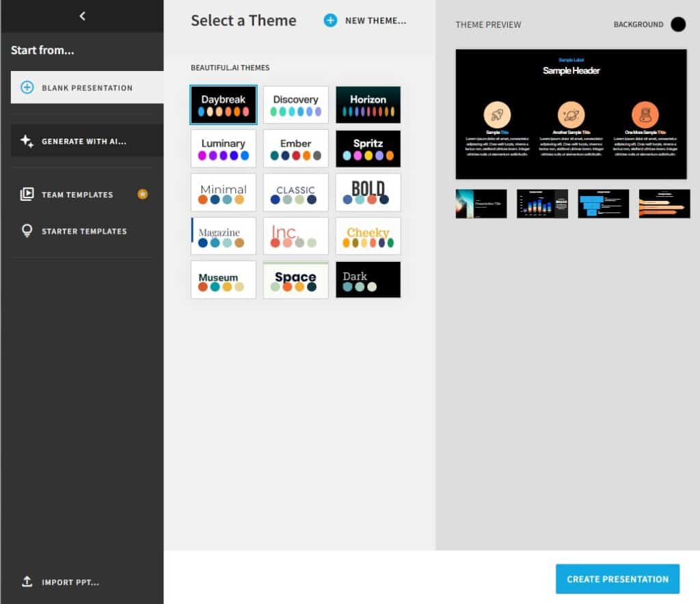Choose the Cheeky theme

[x=368, y=236]
